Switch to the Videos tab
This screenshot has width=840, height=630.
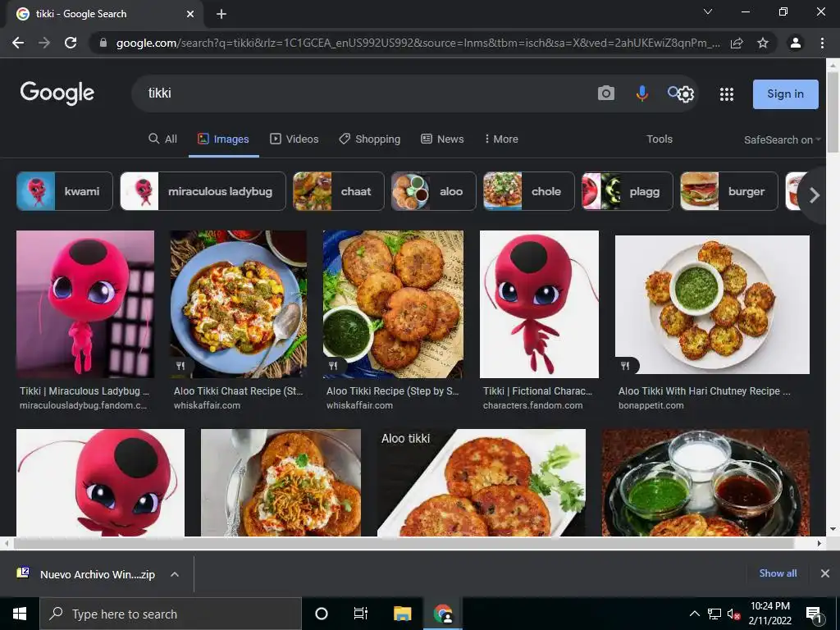[294, 139]
